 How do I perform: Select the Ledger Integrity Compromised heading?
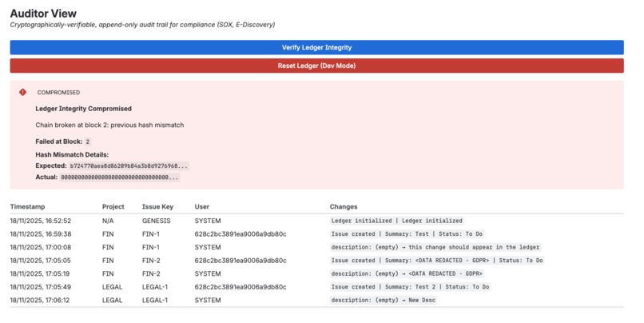[83, 109]
